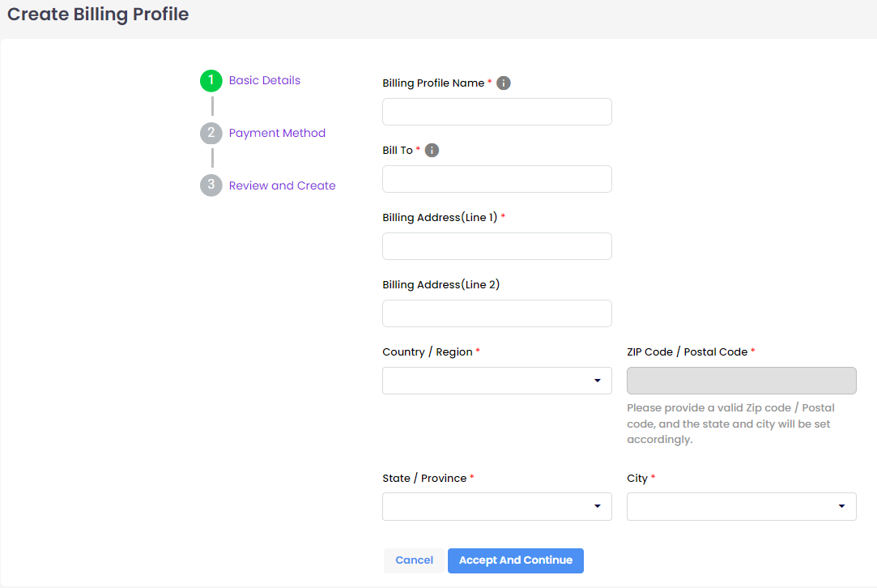Click the Billing Address(Line 2) label
Image resolution: width=877 pixels, height=588 pixels.
441,285
